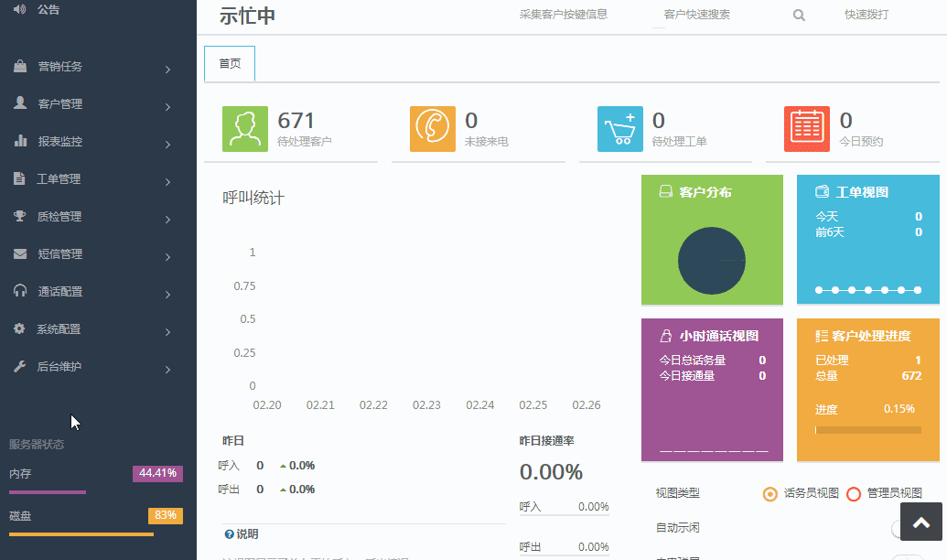
Task: Click the 待处理工单 label
Action: 680,141
